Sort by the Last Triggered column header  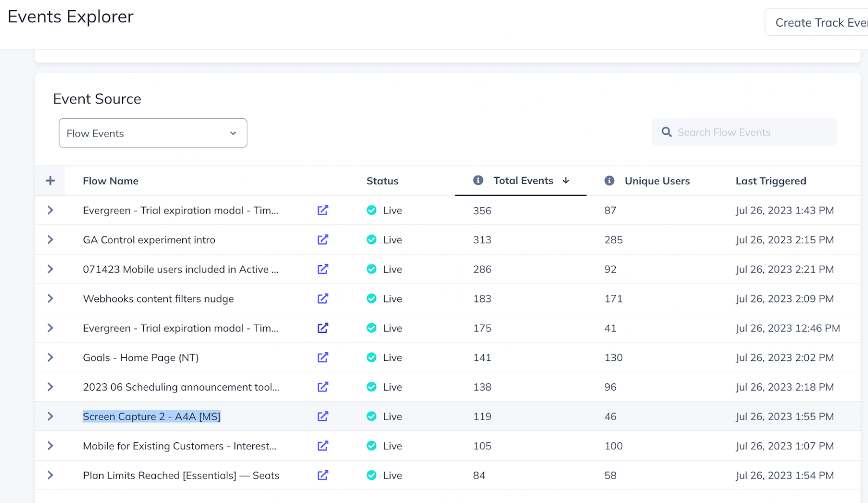[x=771, y=181]
